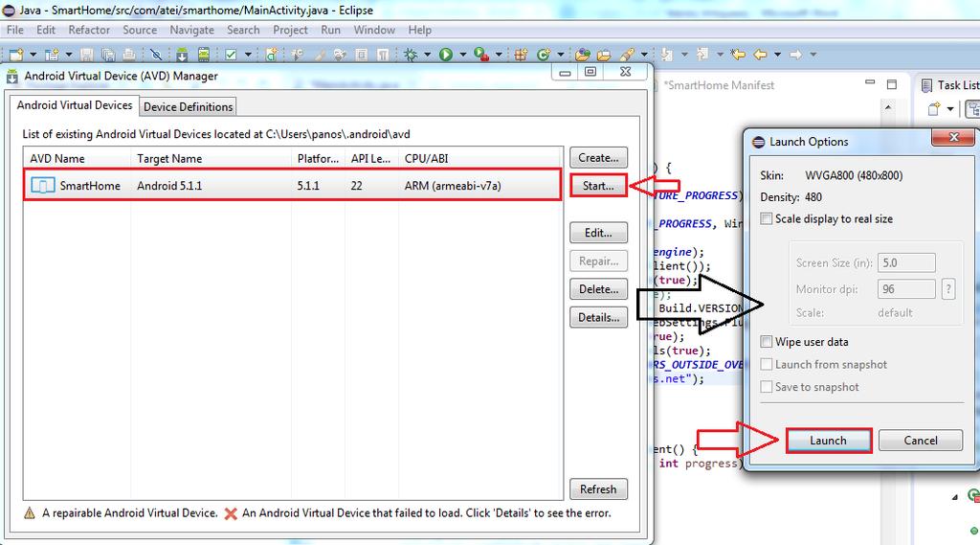Run Android Lint check icon
The width and height of the screenshot is (980, 545).
(x=231, y=55)
